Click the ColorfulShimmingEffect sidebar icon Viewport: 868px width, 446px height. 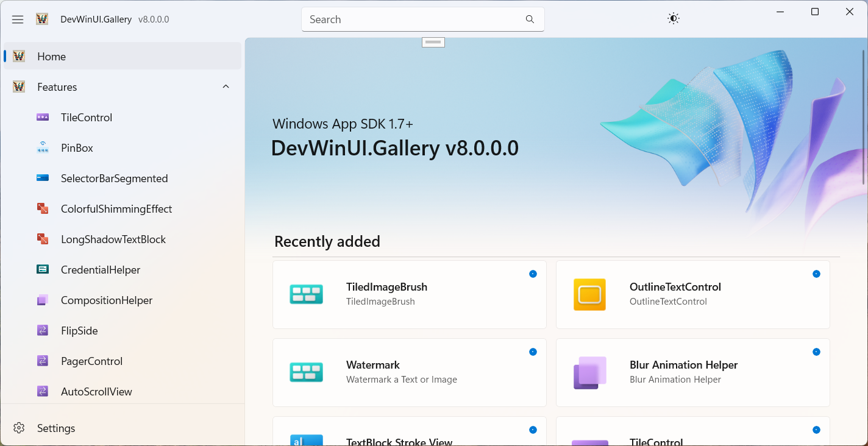[x=43, y=209]
